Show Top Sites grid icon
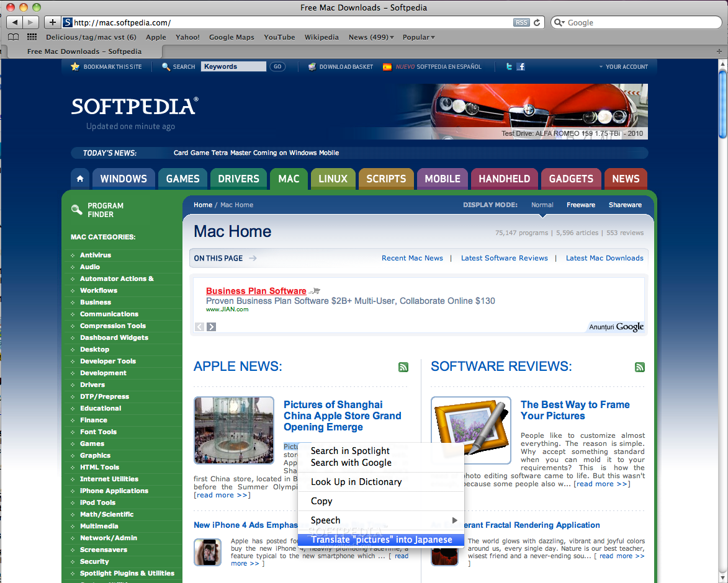Viewport: 728px width, 583px height. pyautogui.click(x=32, y=37)
